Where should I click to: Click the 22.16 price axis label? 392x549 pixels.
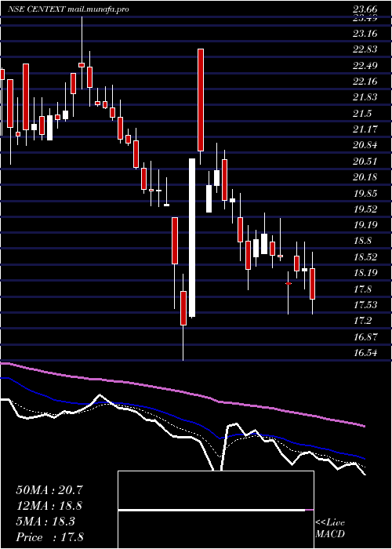pos(365,82)
